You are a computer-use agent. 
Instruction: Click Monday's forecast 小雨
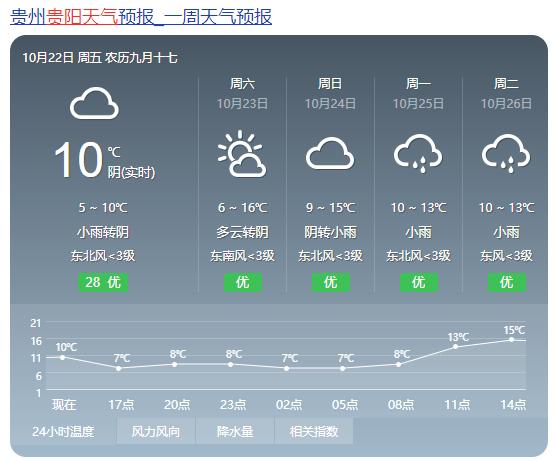click(x=418, y=232)
